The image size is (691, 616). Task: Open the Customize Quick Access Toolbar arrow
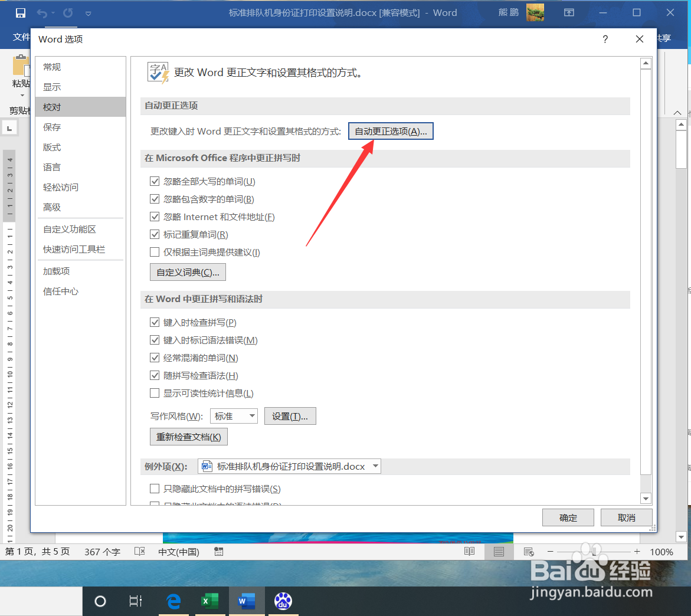[x=88, y=14]
